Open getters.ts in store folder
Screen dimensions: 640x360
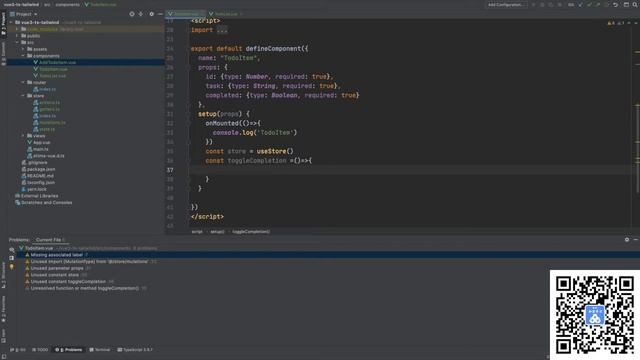pyautogui.click(x=47, y=109)
